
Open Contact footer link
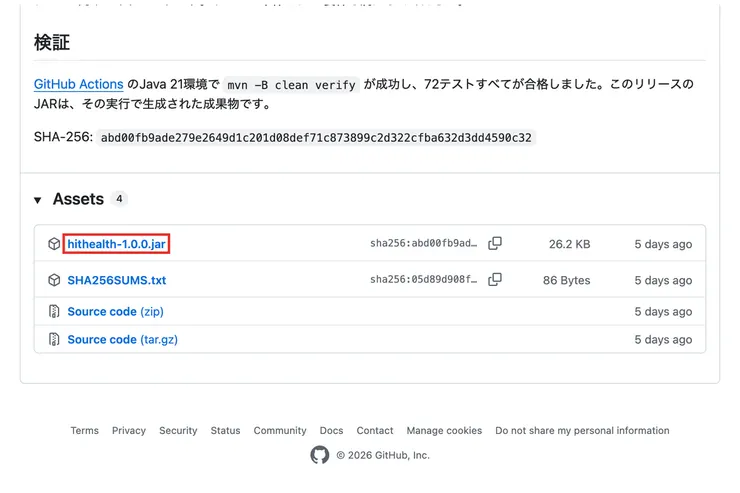[375, 430]
